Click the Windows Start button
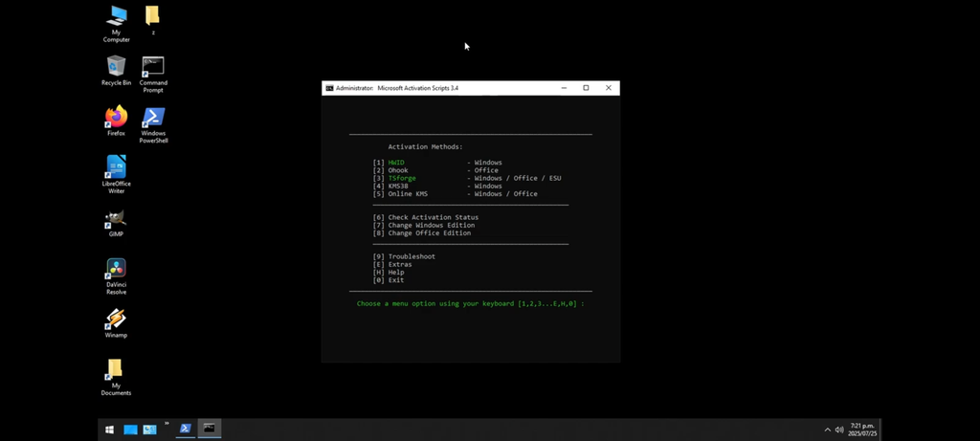 [109, 430]
